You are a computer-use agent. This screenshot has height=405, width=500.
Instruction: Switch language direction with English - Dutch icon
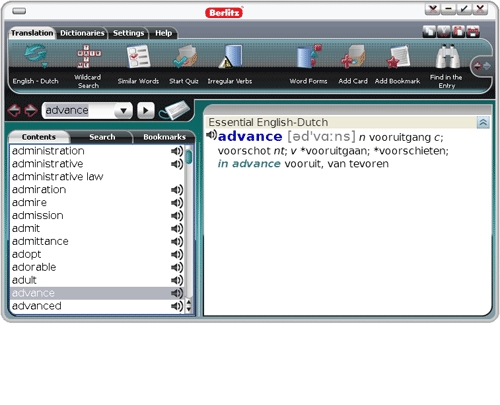click(36, 55)
